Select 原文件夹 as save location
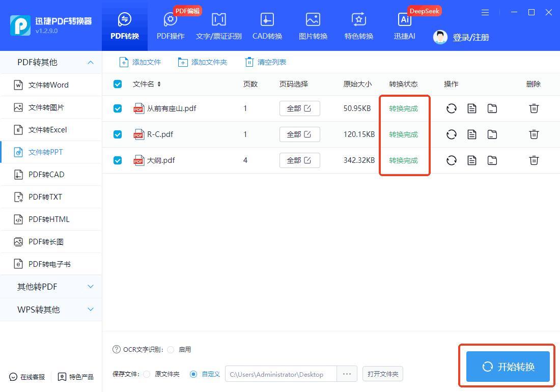 pos(147,374)
